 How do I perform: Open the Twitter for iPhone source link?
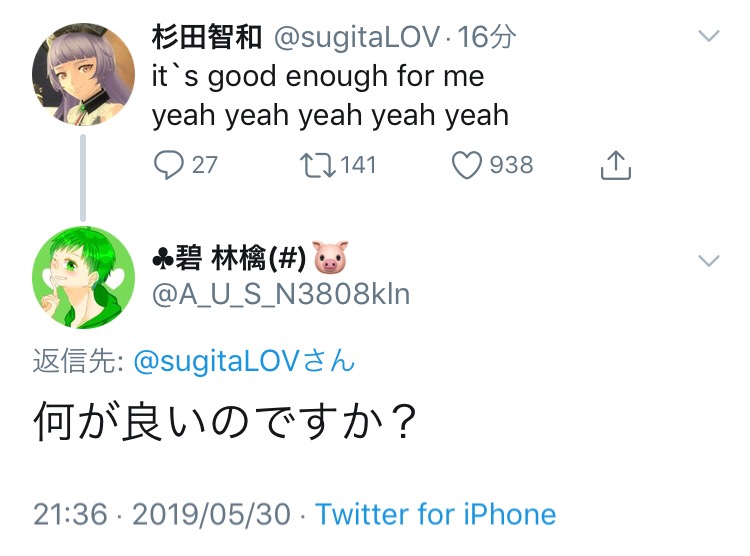tap(435, 514)
